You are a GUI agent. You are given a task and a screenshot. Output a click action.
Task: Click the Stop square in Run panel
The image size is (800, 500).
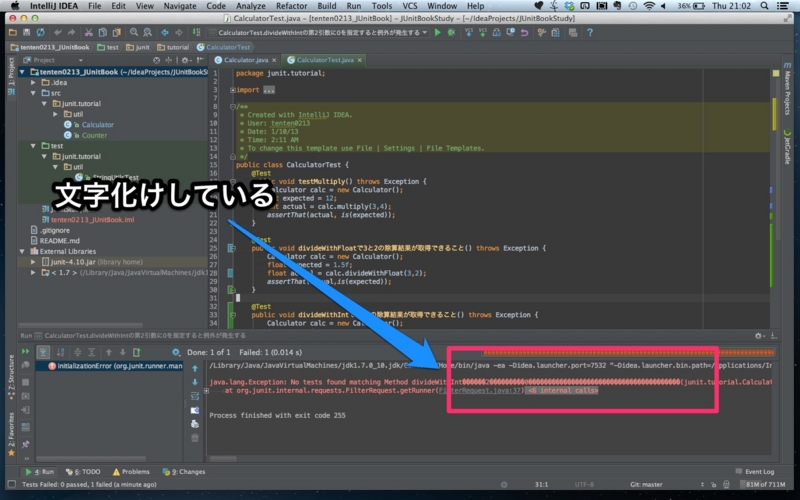point(25,382)
